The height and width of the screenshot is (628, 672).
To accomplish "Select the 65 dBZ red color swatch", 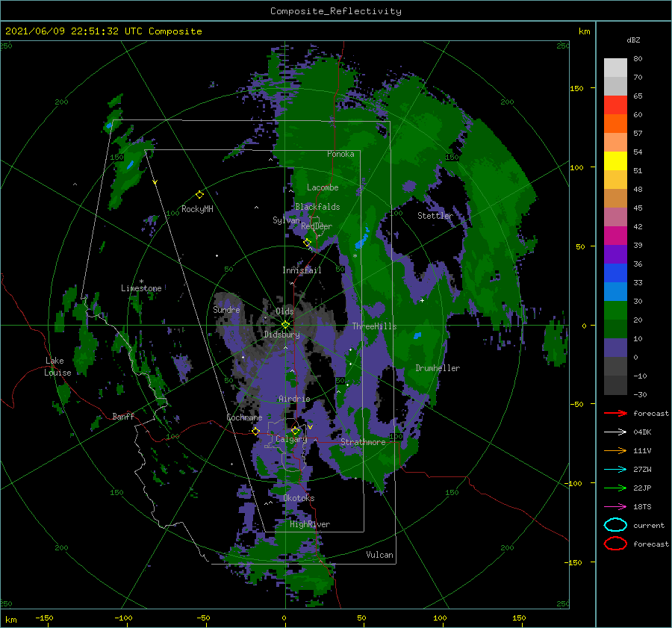I will click(615, 105).
